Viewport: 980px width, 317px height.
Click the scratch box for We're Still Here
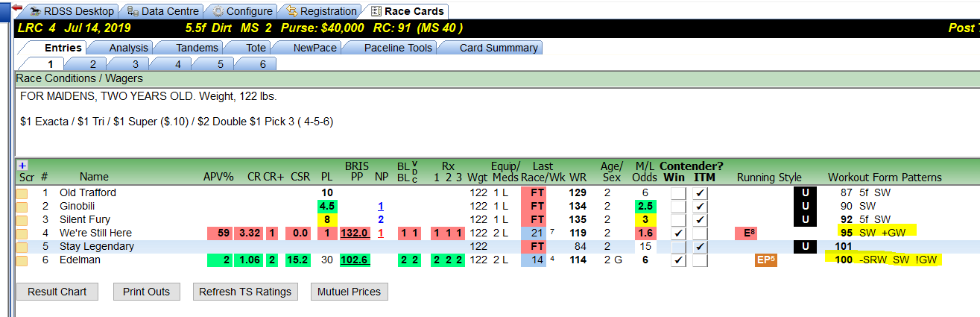click(22, 233)
